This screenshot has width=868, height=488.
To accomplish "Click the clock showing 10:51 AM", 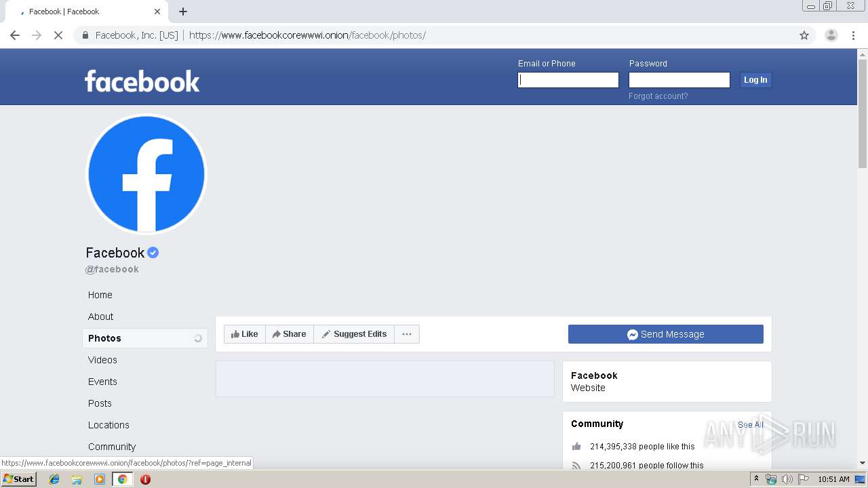I will click(x=833, y=479).
